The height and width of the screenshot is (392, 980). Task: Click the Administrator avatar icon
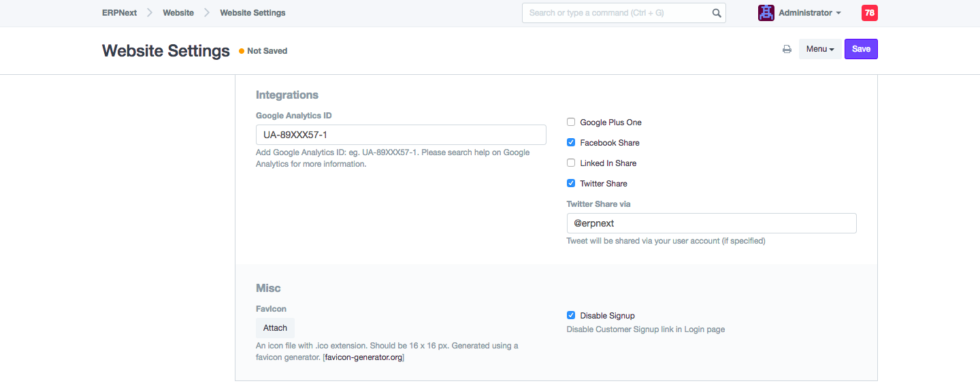click(x=766, y=13)
